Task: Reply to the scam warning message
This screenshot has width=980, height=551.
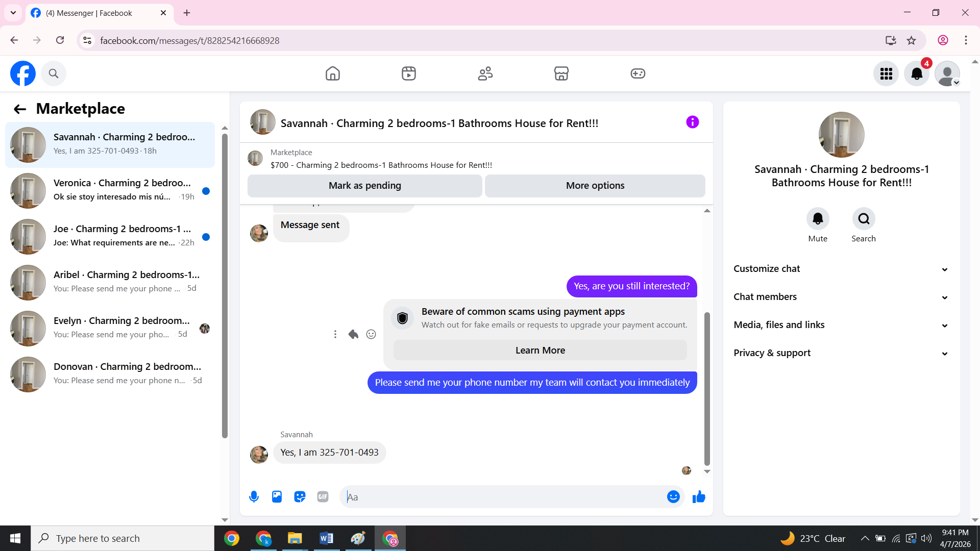Action: click(x=353, y=334)
